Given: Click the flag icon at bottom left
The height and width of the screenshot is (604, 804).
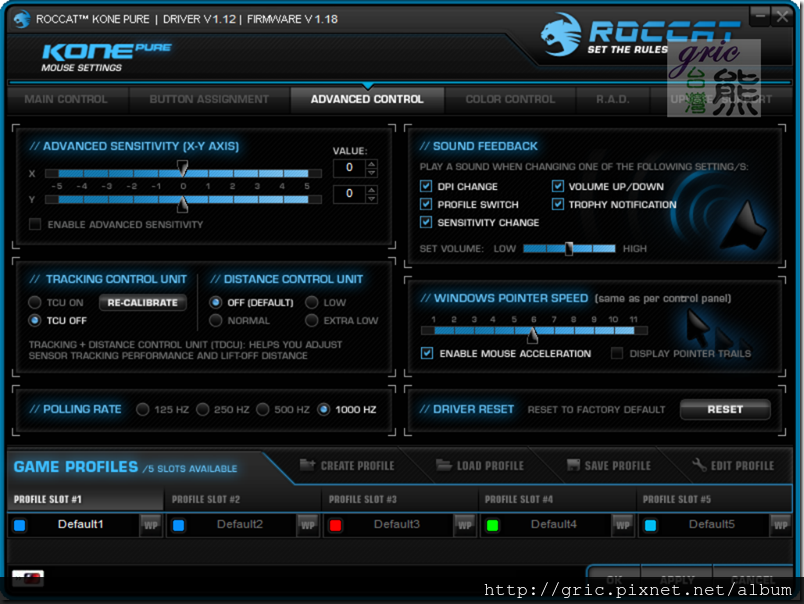Looking at the screenshot, I should coord(28,578).
